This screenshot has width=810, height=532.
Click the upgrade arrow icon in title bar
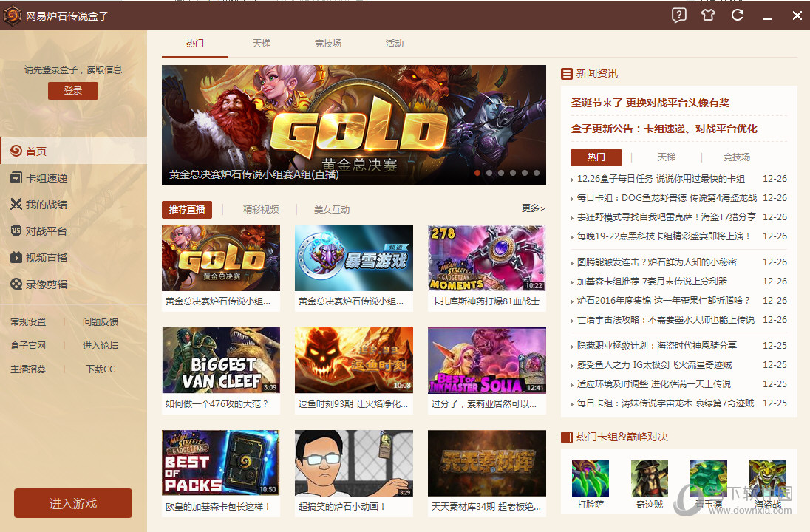click(x=708, y=15)
